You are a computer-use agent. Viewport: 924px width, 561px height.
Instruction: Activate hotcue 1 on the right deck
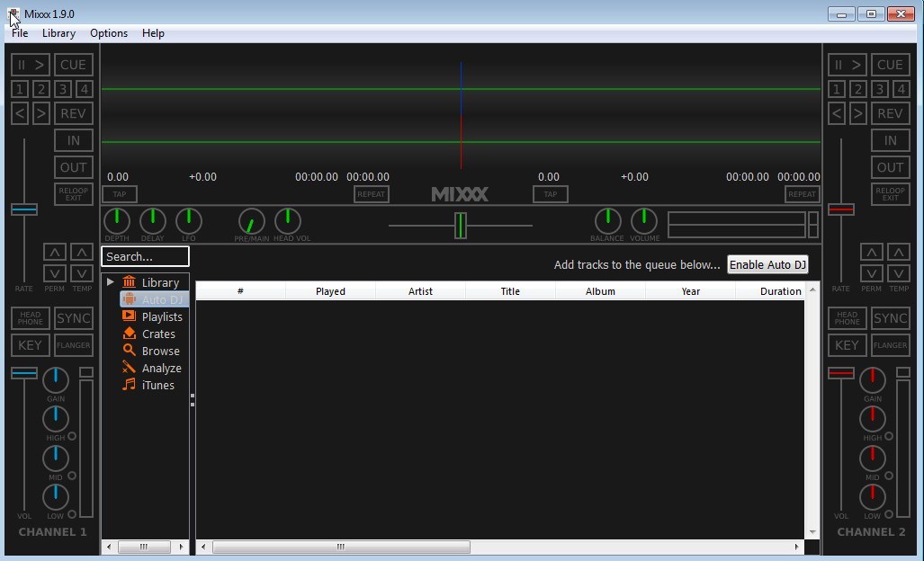click(835, 88)
